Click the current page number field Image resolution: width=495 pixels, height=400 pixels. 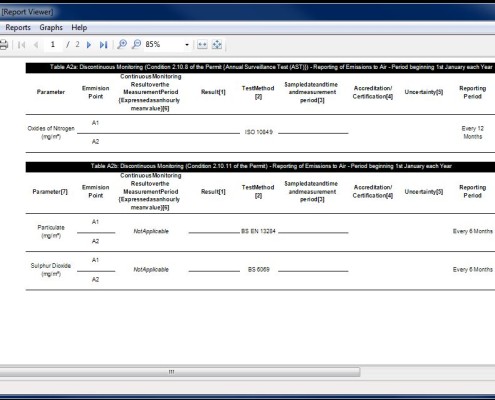point(53,44)
